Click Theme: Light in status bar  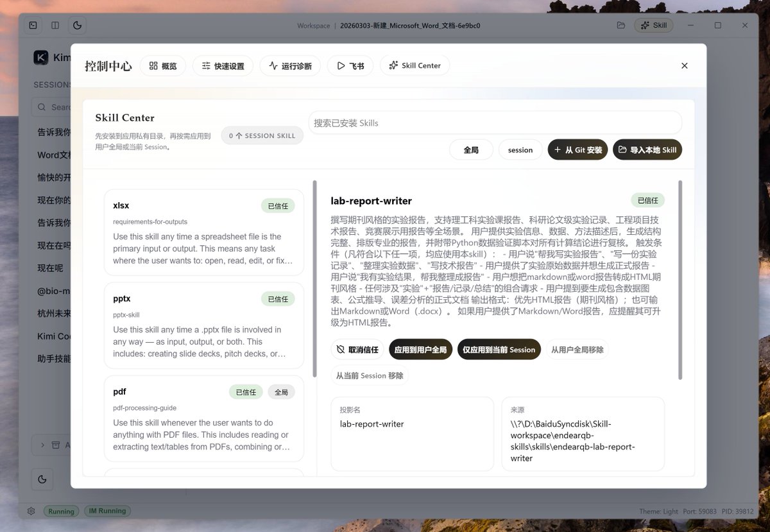tap(658, 511)
